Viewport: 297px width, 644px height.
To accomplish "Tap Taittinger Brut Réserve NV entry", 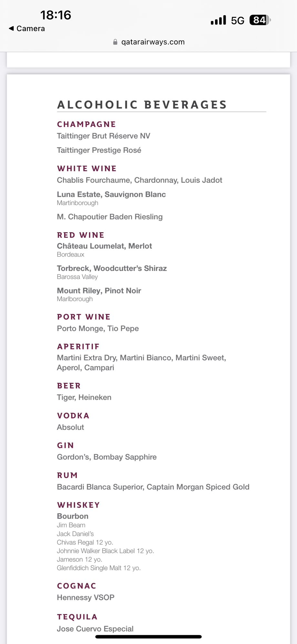I will click(x=104, y=136).
